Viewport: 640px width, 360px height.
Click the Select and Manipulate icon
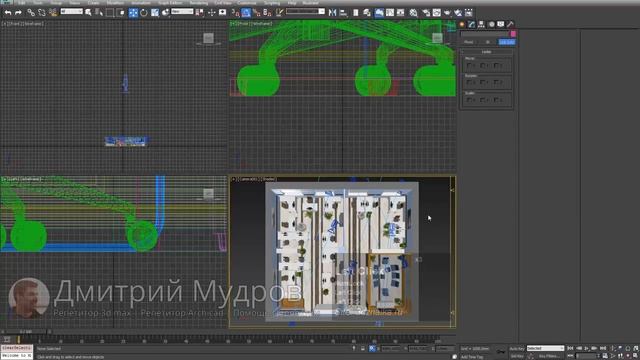click(x=211, y=13)
